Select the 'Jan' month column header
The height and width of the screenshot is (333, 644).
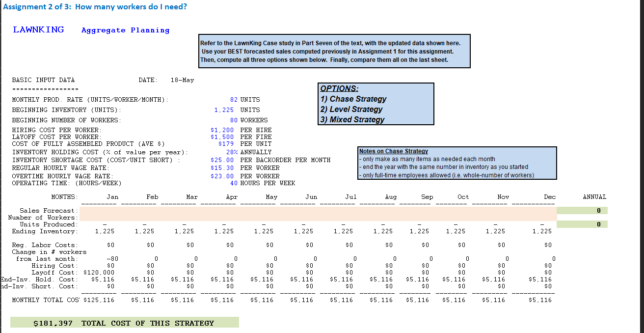pyautogui.click(x=112, y=197)
